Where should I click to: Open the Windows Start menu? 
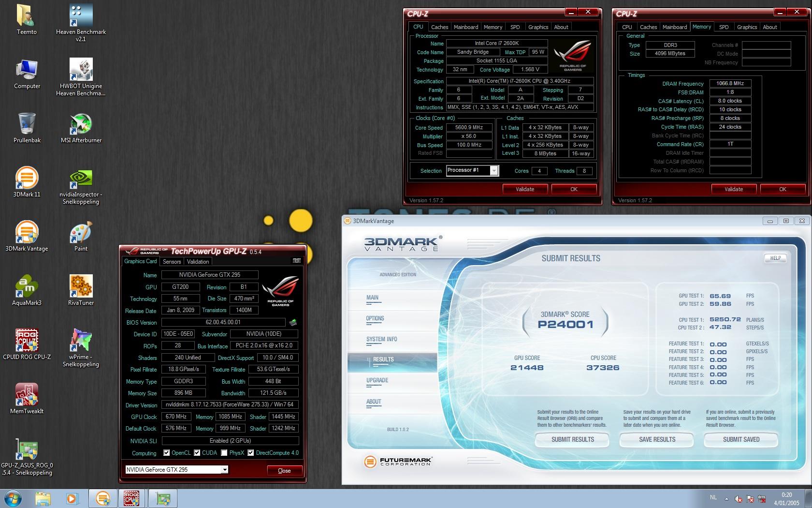pyautogui.click(x=13, y=498)
